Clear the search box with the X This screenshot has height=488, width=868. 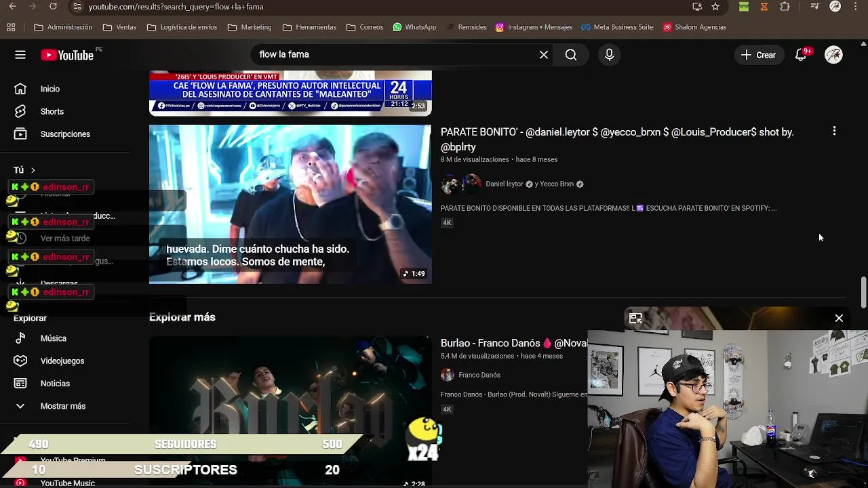click(544, 55)
